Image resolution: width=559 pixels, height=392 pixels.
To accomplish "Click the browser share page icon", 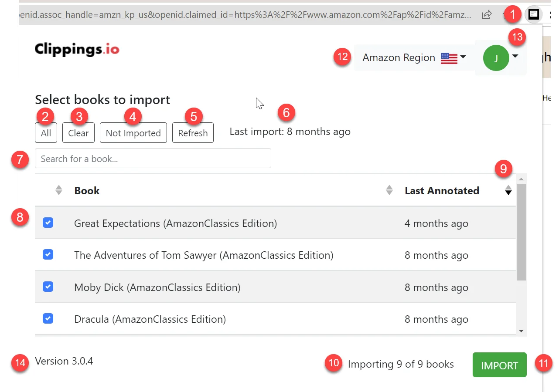I will click(x=487, y=15).
